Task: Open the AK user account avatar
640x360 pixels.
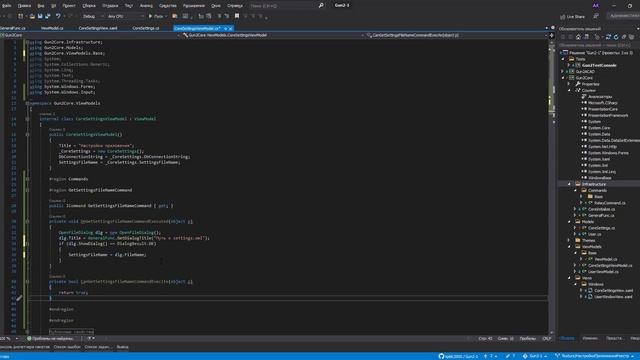Action: click(x=596, y=6)
